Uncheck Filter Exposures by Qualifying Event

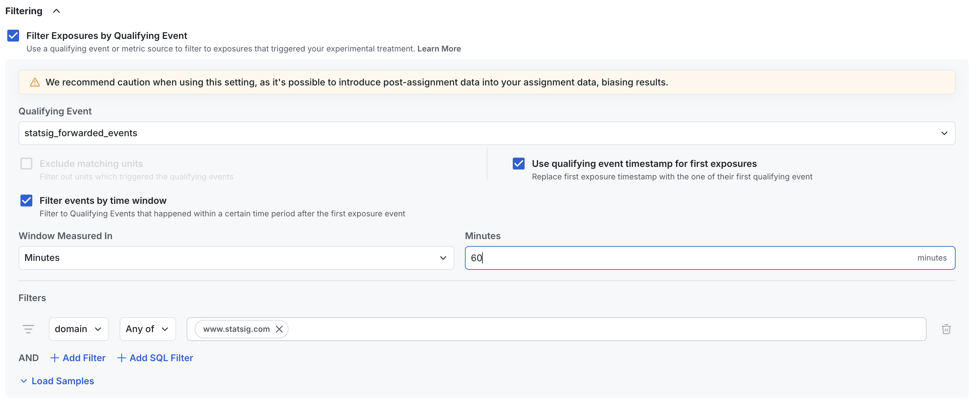tap(13, 36)
